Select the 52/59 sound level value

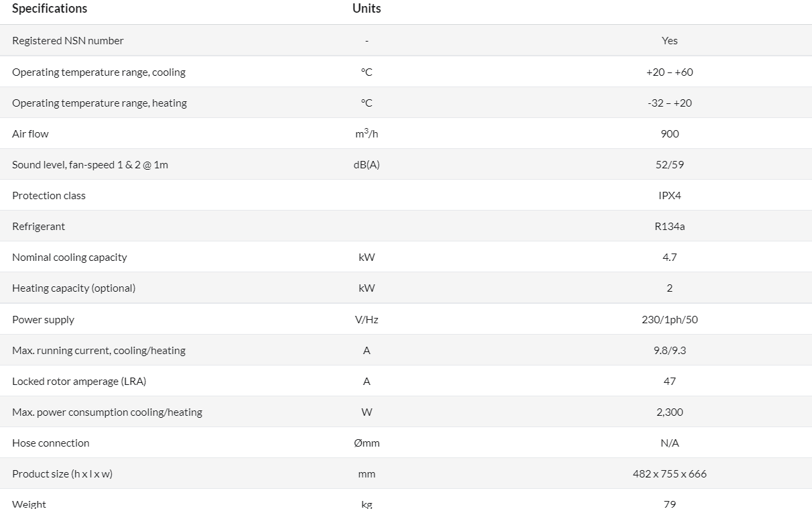click(669, 164)
